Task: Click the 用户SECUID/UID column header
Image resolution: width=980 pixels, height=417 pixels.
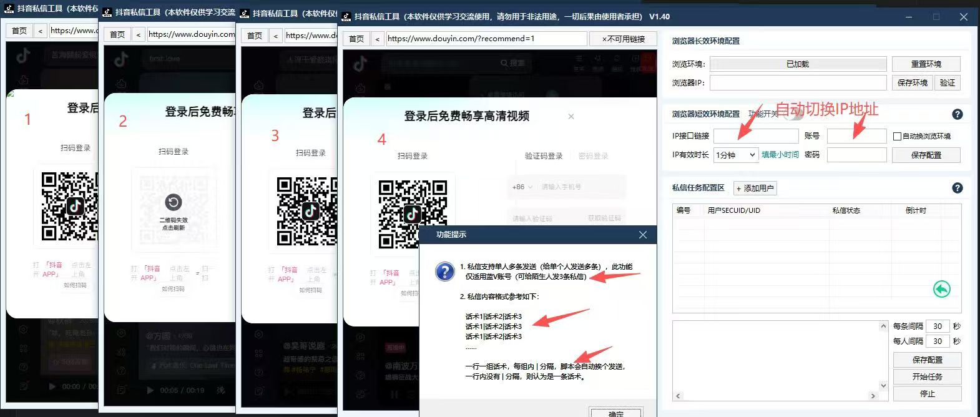Action: coord(733,210)
